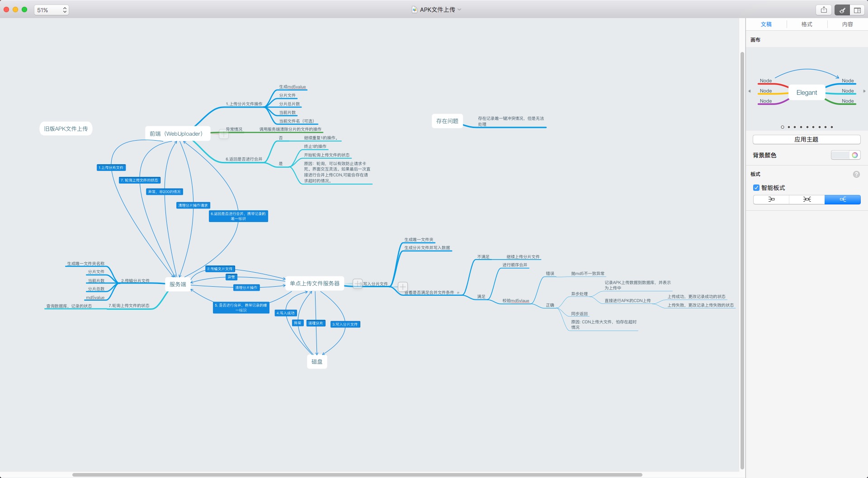Open the APK文件上传 title dropdown chevron
This screenshot has width=868, height=478.
pyautogui.click(x=459, y=9)
